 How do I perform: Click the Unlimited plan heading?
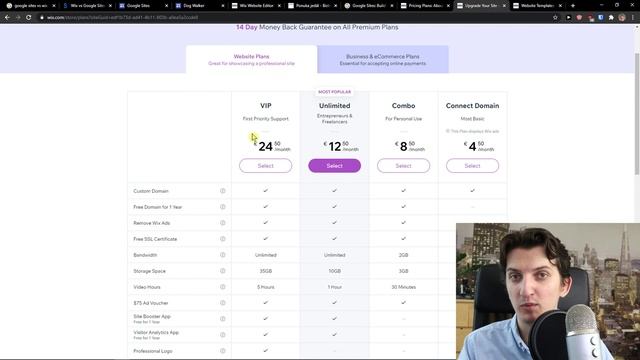(x=335, y=106)
